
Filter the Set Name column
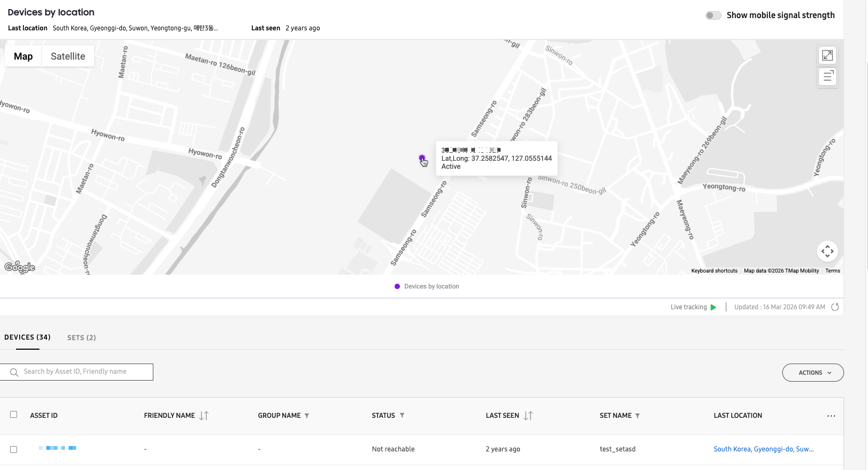[x=637, y=416]
